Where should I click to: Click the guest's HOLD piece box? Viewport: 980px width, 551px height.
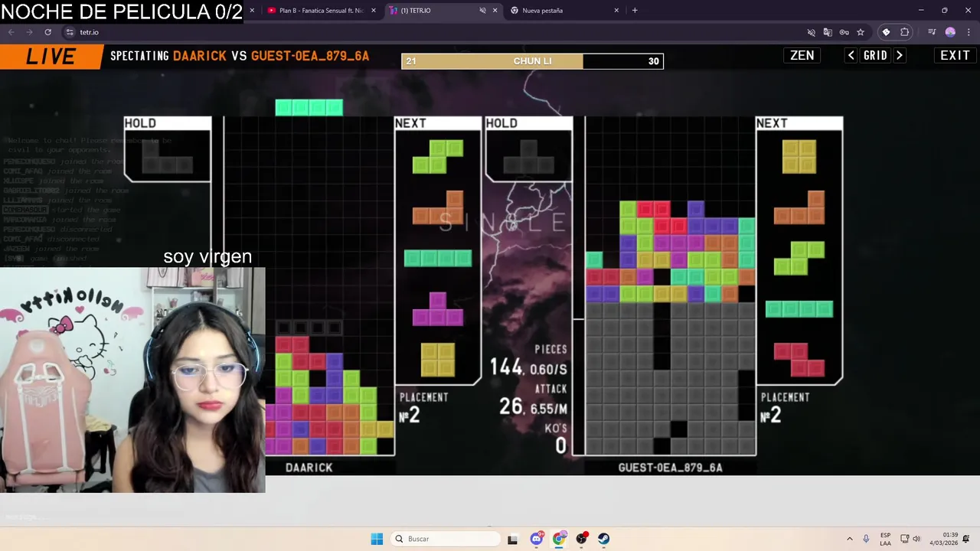tap(528, 149)
